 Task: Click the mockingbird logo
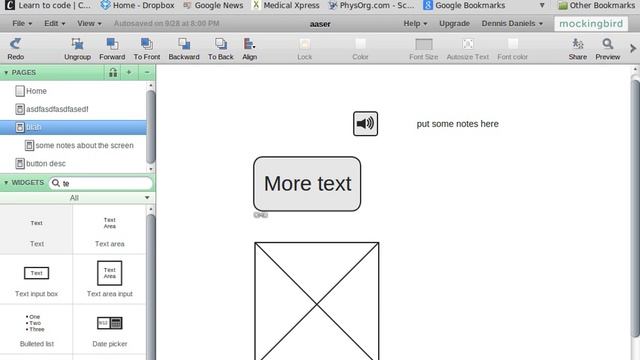tap(591, 24)
